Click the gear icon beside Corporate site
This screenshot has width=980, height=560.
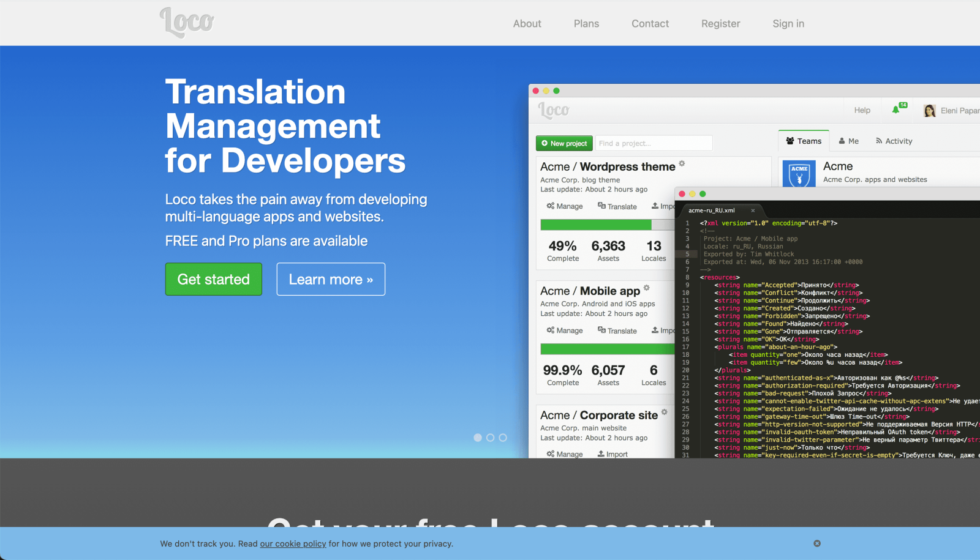(665, 412)
